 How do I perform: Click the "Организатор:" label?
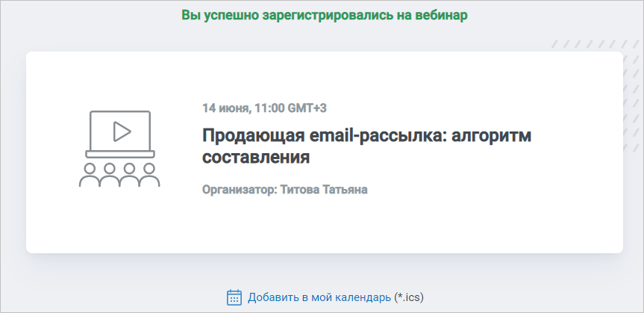(240, 190)
